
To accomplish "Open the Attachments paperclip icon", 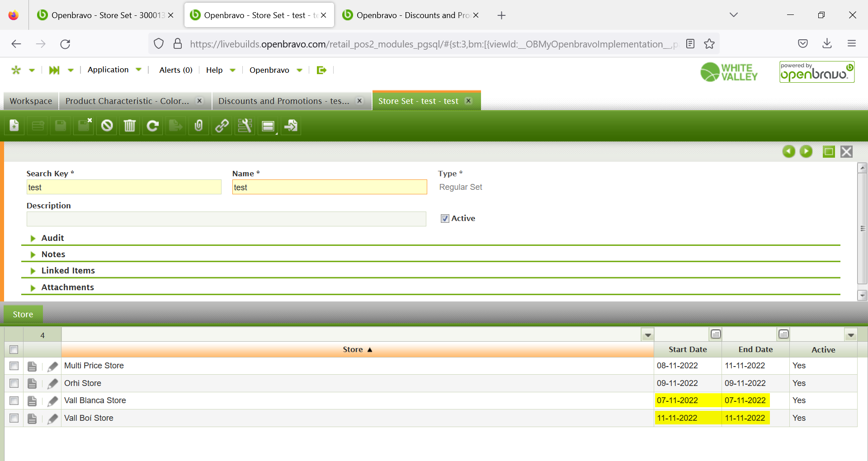I will pos(198,126).
